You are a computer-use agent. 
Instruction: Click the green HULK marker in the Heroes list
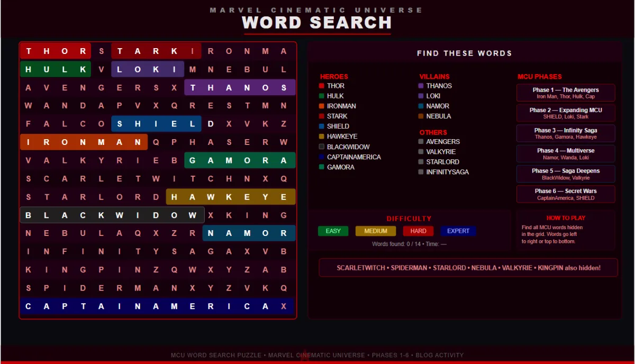pos(322,96)
